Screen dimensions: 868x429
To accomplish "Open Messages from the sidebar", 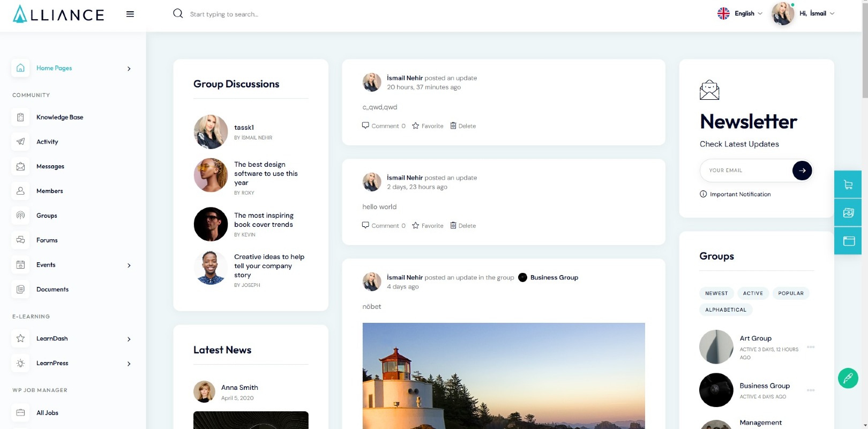I will [x=50, y=167].
